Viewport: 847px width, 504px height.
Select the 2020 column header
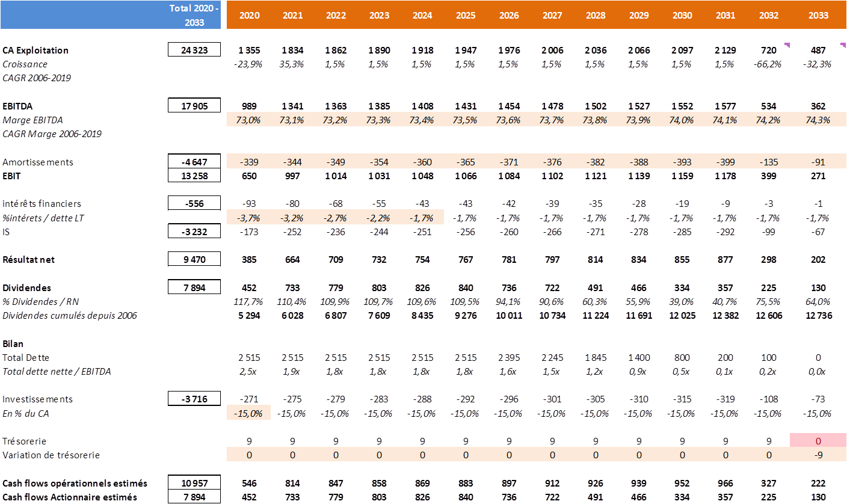[x=249, y=14]
